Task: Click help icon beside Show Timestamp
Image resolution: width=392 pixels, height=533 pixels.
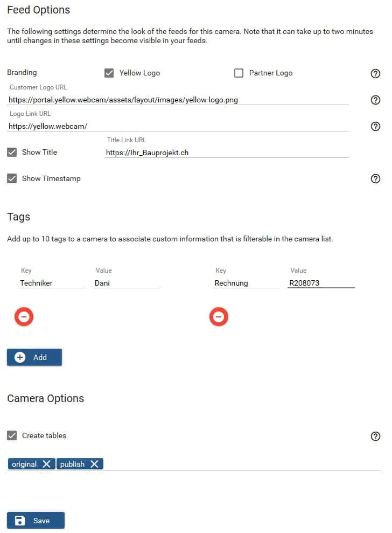Action: point(376,179)
